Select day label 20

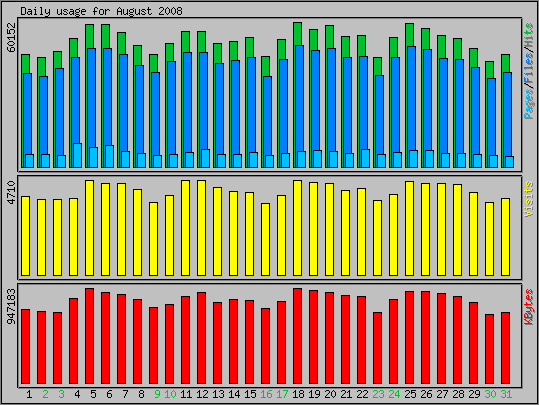[330, 394]
